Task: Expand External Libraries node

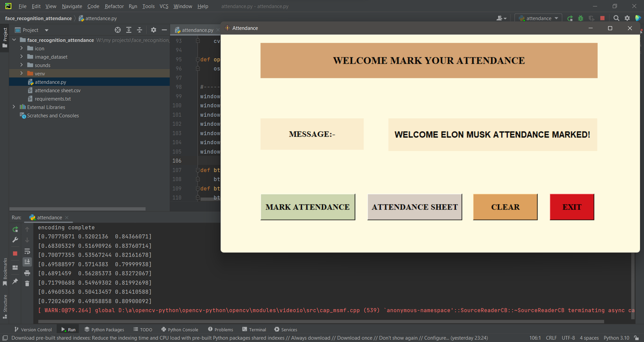Action: [14, 107]
